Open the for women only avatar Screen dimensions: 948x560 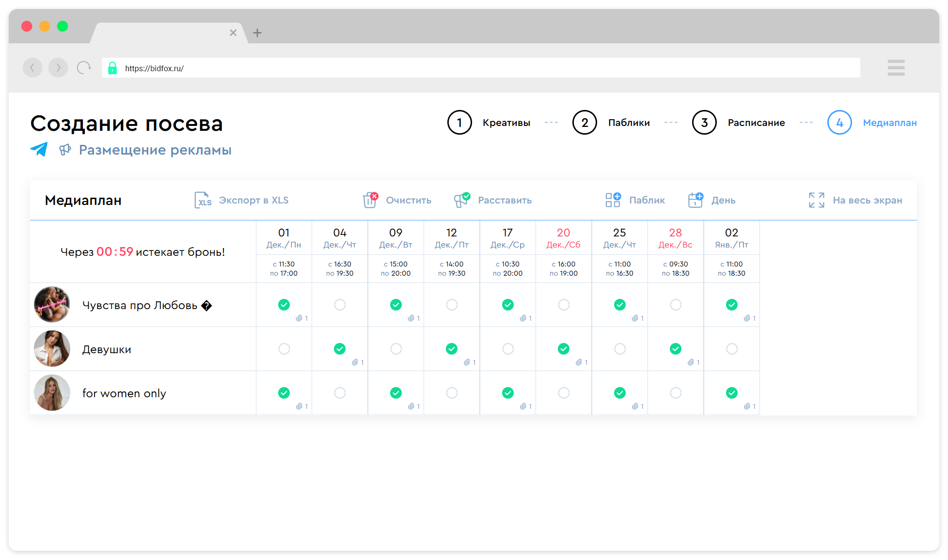52,393
